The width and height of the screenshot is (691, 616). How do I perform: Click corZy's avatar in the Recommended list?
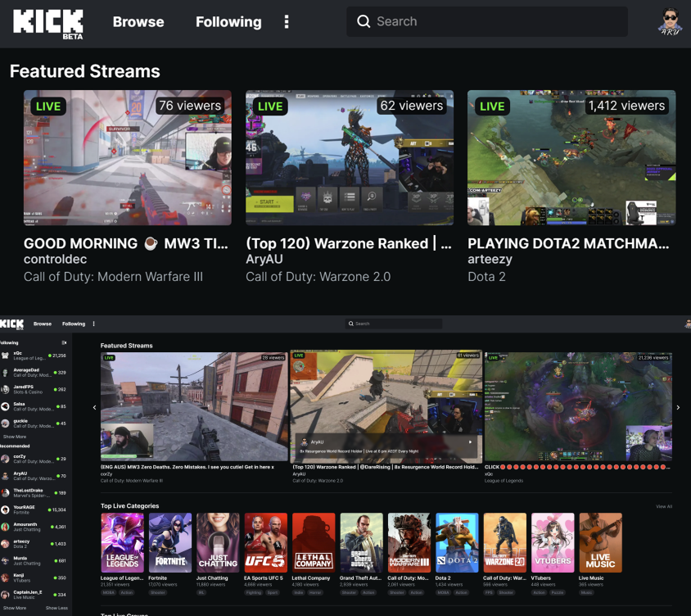(x=5, y=459)
